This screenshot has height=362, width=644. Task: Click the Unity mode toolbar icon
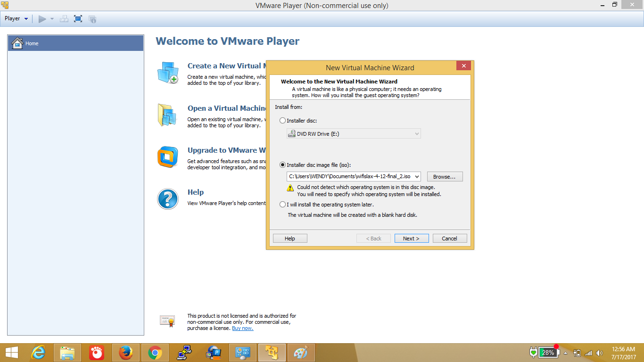[x=92, y=19]
